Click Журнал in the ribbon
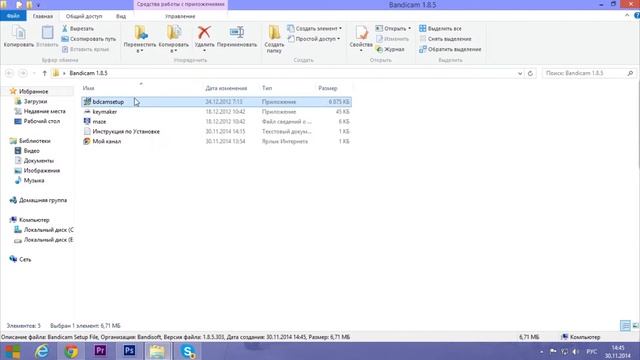640x360 pixels. coord(390,49)
